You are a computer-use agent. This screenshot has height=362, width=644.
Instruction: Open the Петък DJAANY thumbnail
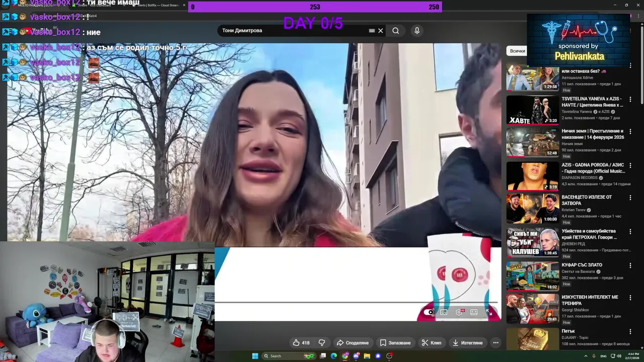point(532,339)
